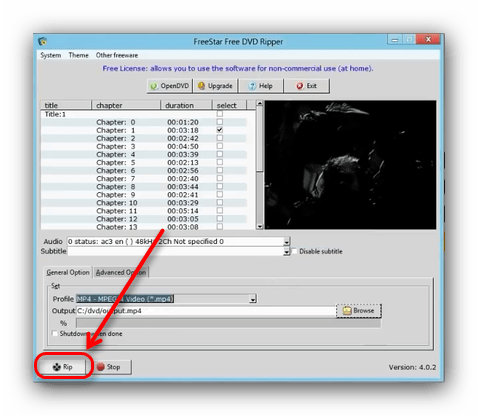Check the Chapter 8 select checkbox

pyautogui.click(x=220, y=186)
